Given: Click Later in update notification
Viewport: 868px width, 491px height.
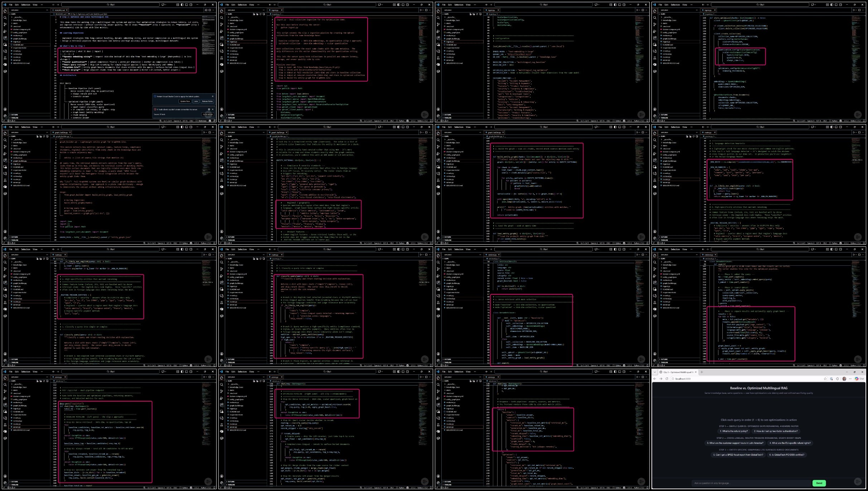Looking at the screenshot, I should click(x=196, y=101).
